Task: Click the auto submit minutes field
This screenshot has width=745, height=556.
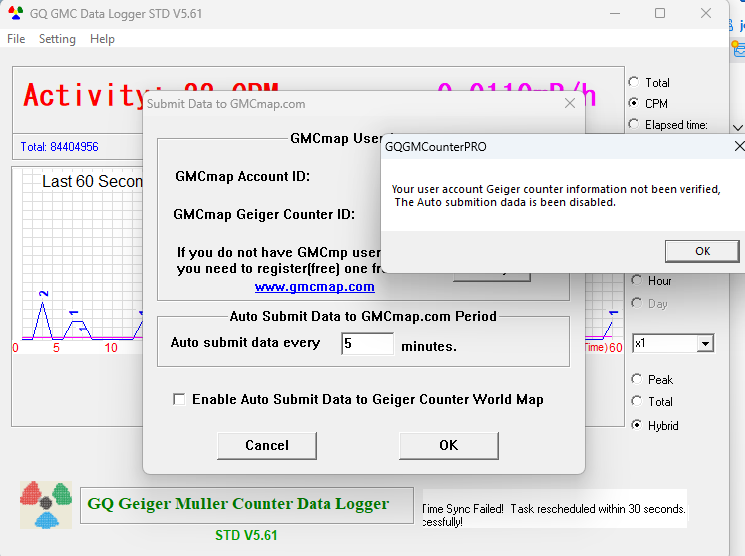Action: tap(367, 344)
